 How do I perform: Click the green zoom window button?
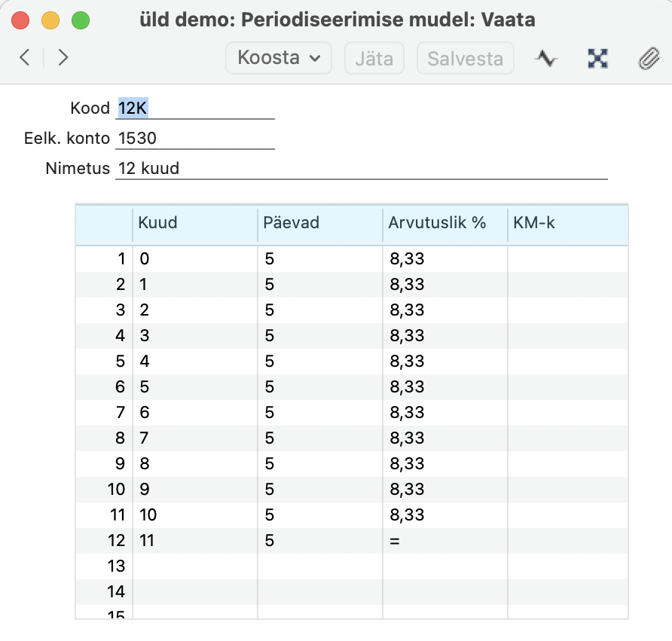pos(80,20)
